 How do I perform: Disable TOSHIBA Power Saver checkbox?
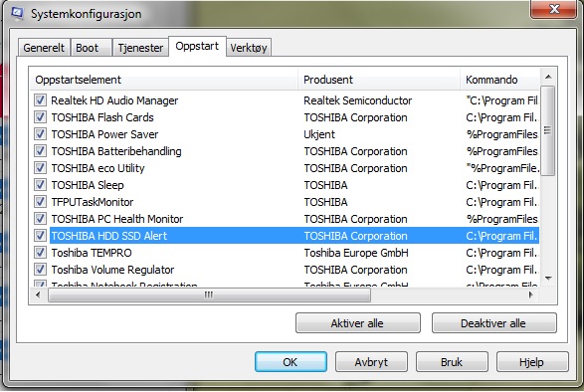tap(40, 133)
